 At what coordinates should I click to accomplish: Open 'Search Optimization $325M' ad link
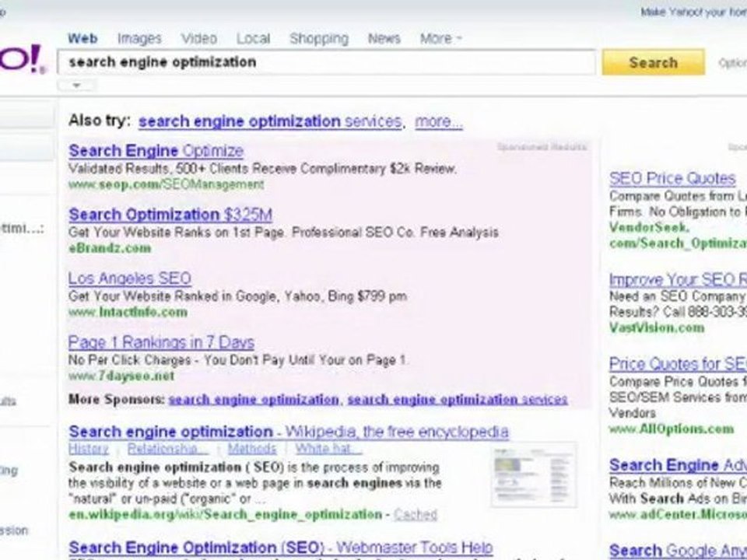(x=170, y=215)
